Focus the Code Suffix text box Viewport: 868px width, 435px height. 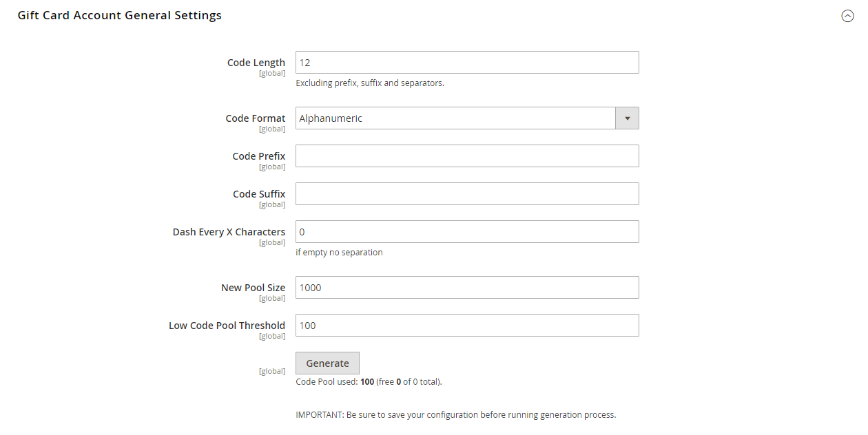(467, 194)
